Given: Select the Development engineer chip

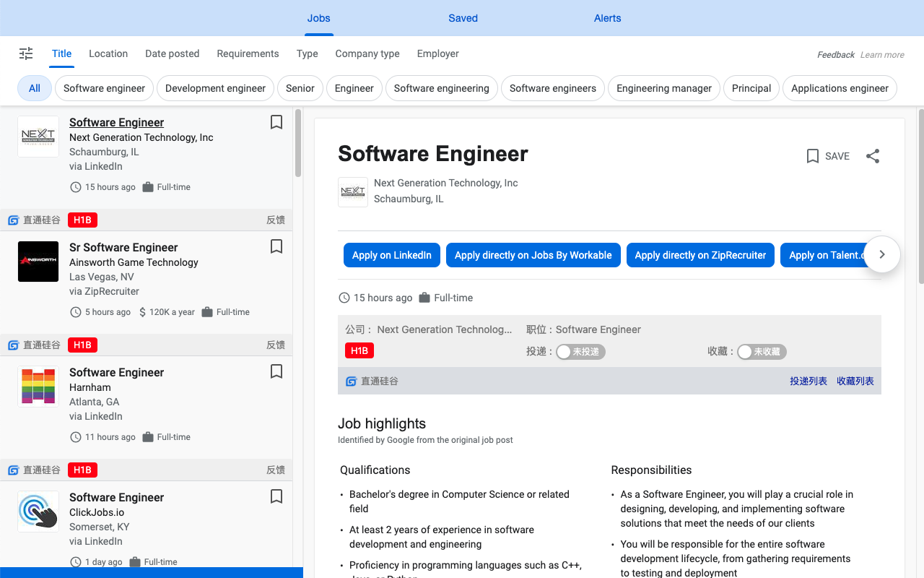Looking at the screenshot, I should pyautogui.click(x=215, y=88).
